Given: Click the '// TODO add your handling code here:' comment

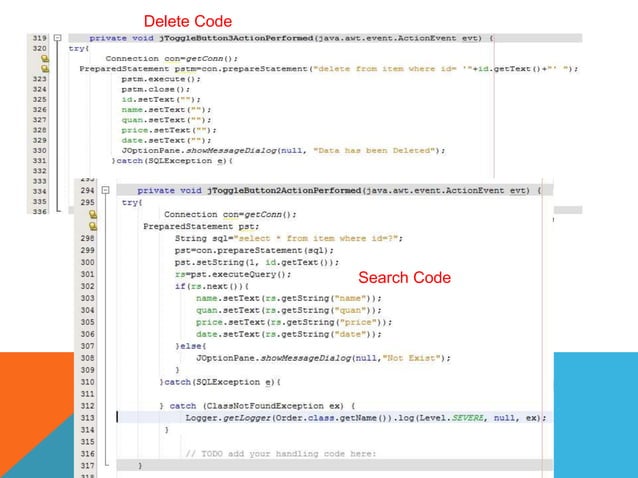Looking at the screenshot, I should (x=281, y=454).
